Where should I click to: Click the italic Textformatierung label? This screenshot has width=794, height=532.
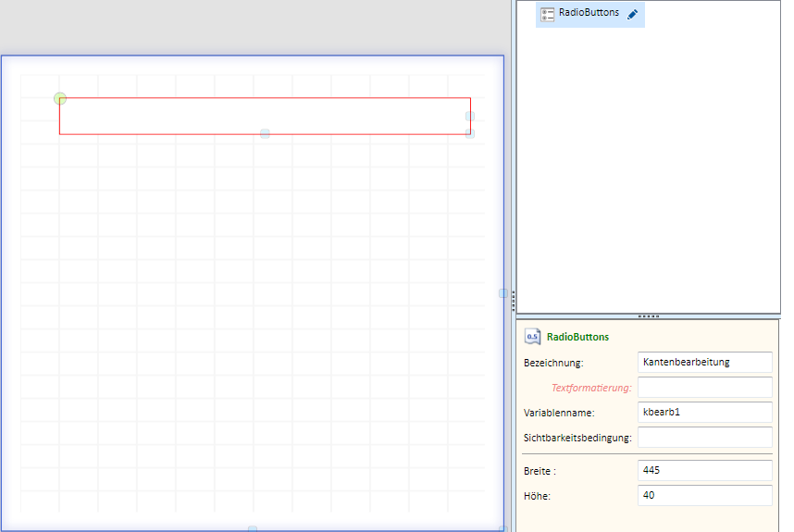click(591, 388)
